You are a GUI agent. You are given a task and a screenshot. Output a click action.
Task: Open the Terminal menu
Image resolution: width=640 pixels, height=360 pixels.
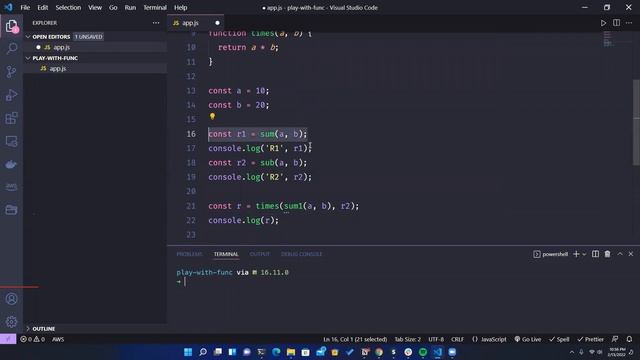[x=155, y=7]
